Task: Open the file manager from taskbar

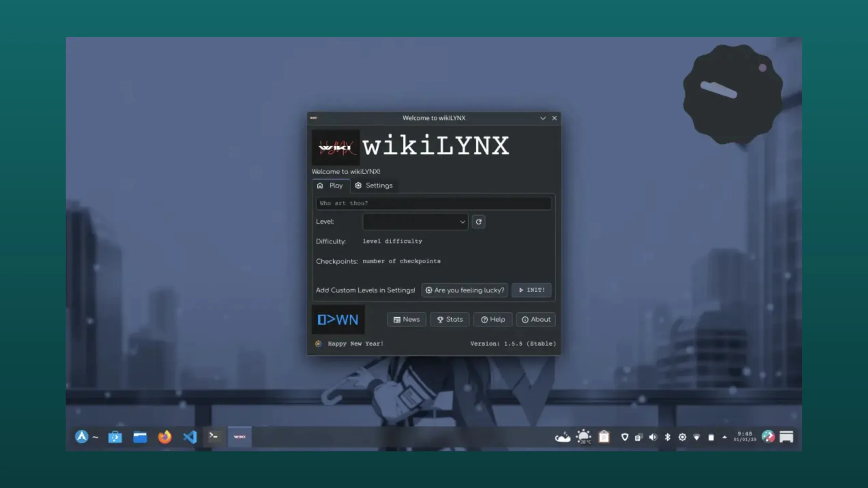Action: [x=140, y=437]
